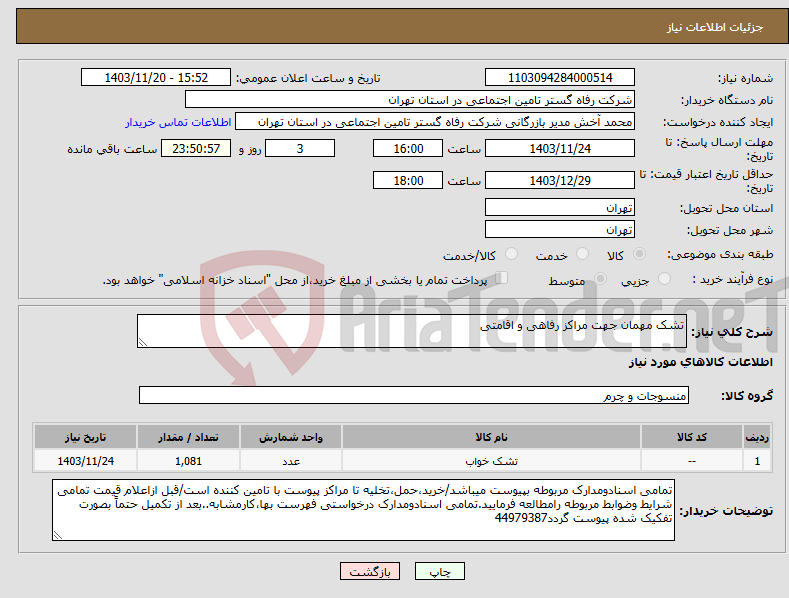Click the تاریخ نیاز column header
The image size is (789, 598).
point(85,437)
